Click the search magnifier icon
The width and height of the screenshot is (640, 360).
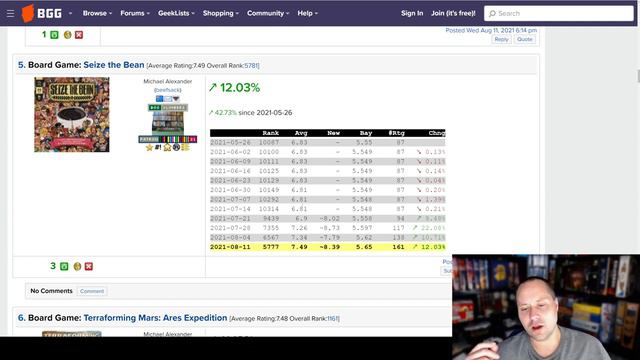(492, 13)
